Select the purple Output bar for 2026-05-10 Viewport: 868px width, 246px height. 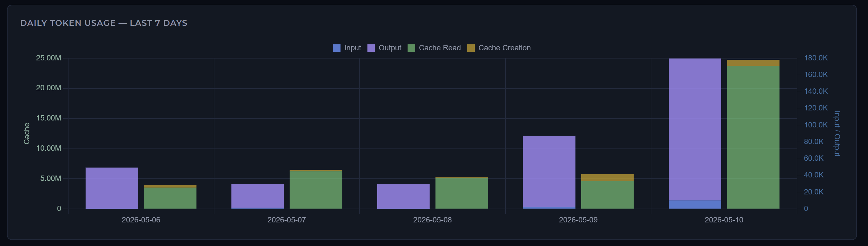(x=695, y=129)
